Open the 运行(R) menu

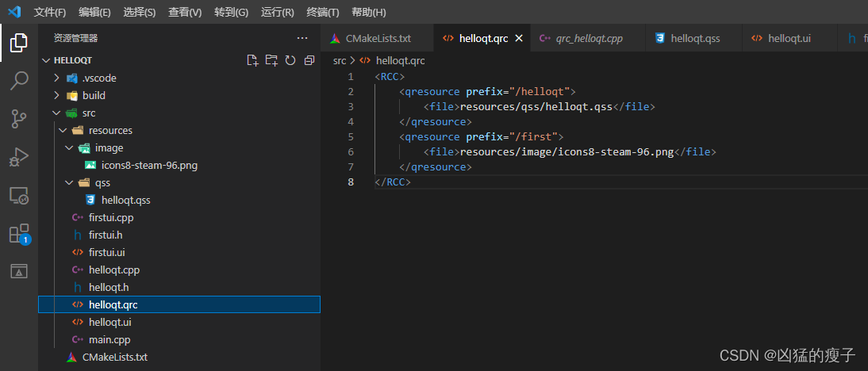(x=278, y=12)
